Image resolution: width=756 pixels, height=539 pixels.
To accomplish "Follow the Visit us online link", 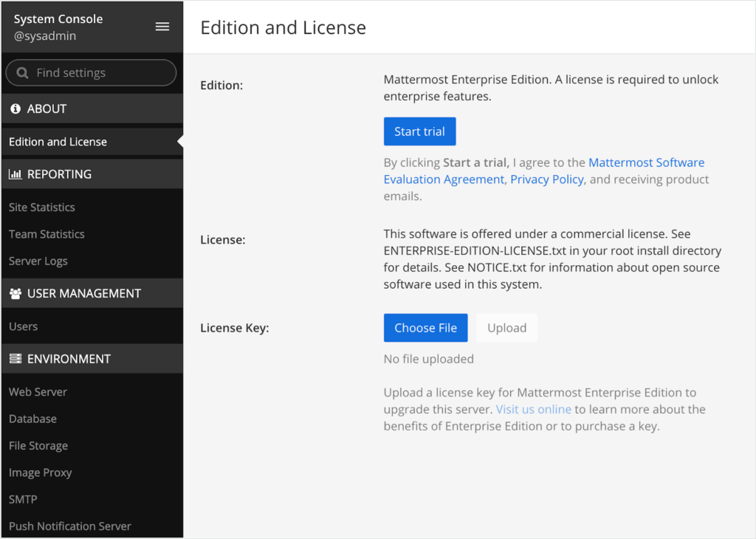I will (x=533, y=409).
